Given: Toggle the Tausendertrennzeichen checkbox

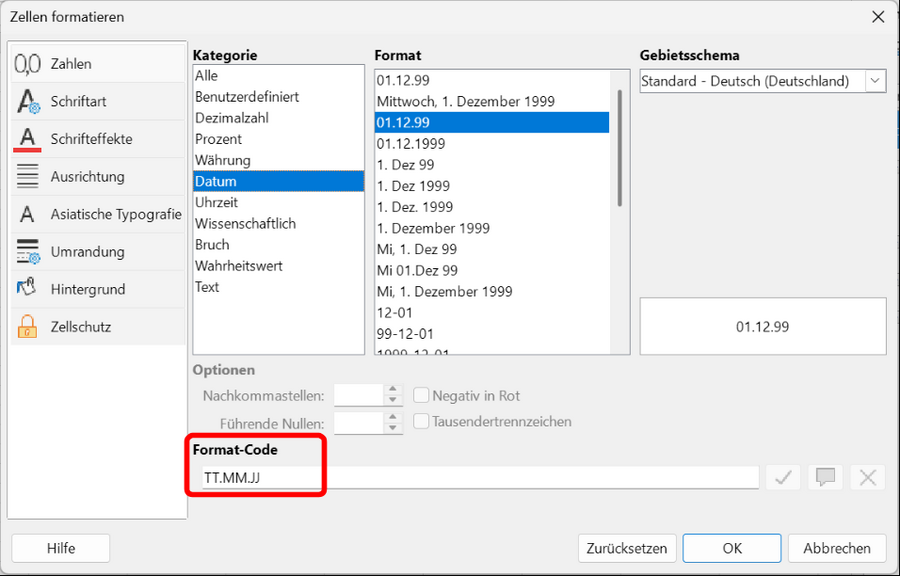Looking at the screenshot, I should 421,421.
